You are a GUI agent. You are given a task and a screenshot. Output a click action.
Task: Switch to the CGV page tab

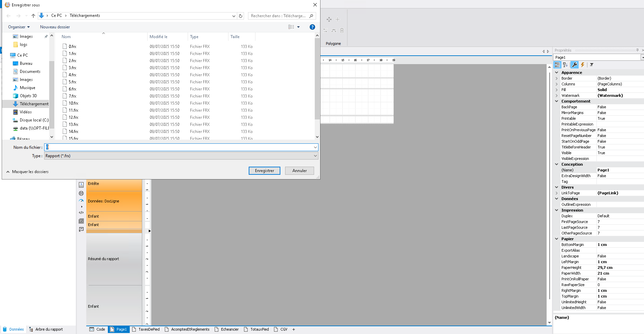(x=283, y=329)
